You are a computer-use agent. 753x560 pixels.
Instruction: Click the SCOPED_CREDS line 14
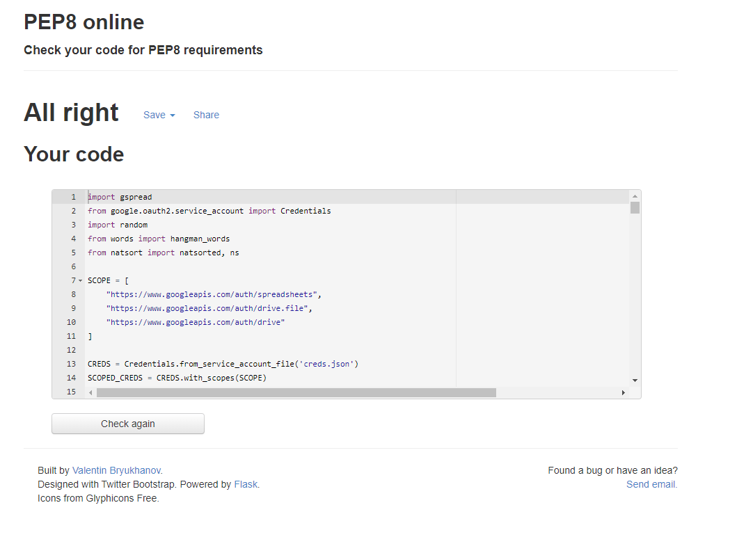[x=177, y=378]
